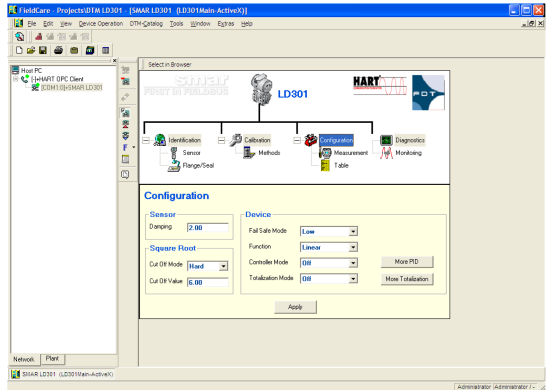Click the Cut Off Value field
This screenshot has width=550, height=390.
point(208,282)
